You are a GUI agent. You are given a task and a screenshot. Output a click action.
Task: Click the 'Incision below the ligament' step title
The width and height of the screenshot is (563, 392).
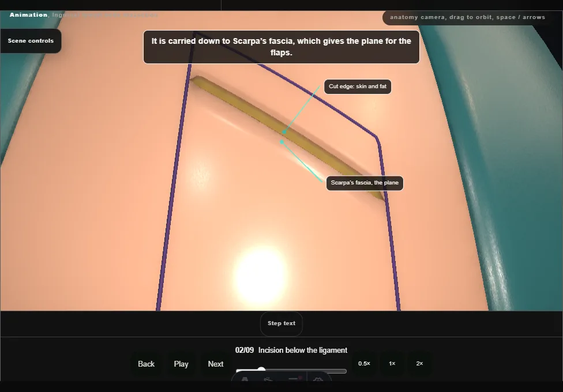303,350
